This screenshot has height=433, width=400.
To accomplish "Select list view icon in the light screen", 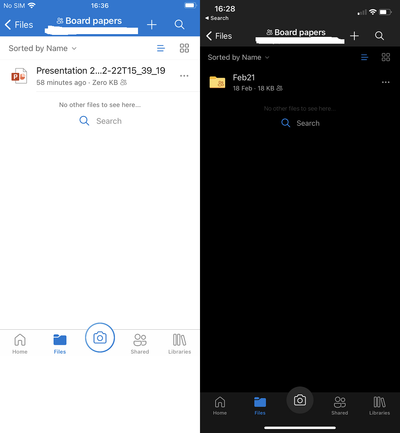I will 161,48.
